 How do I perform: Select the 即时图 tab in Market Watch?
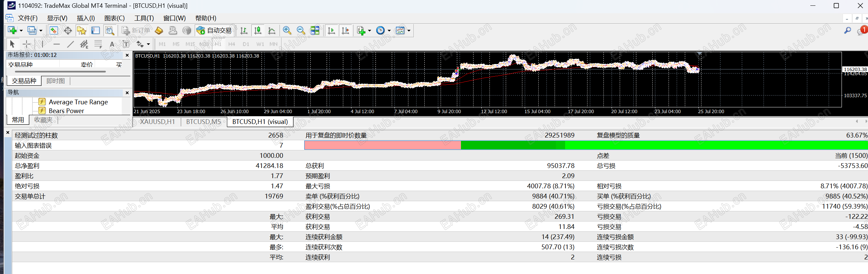click(56, 81)
